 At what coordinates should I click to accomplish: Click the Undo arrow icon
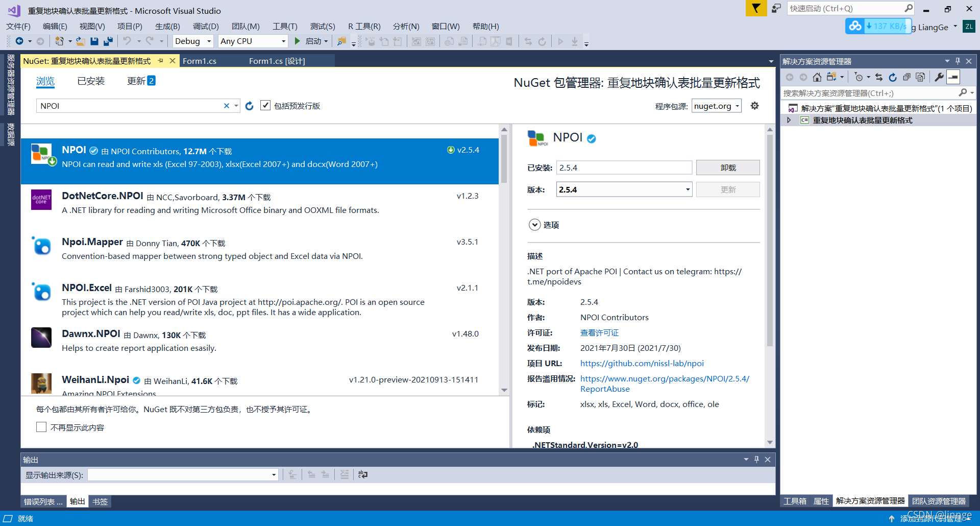[127, 41]
